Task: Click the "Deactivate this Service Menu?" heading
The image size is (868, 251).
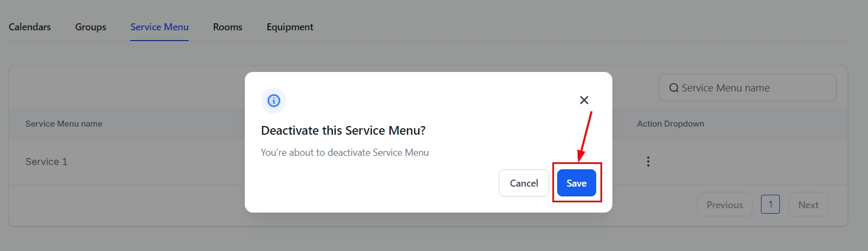Action: [x=343, y=131]
